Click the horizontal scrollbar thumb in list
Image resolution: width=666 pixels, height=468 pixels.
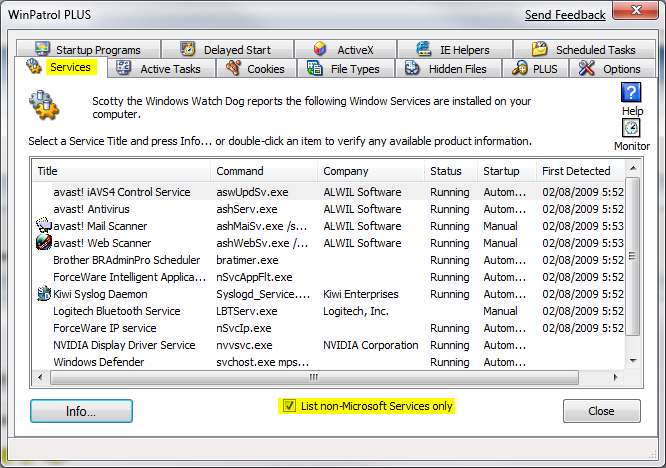[x=313, y=377]
